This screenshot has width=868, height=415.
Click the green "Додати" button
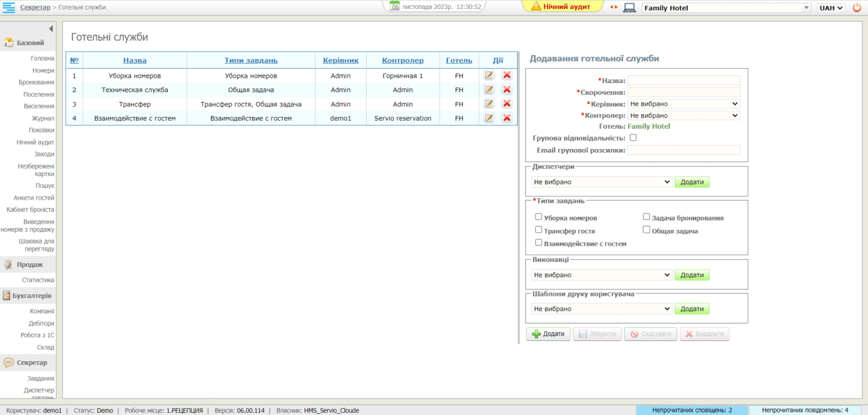[548, 334]
